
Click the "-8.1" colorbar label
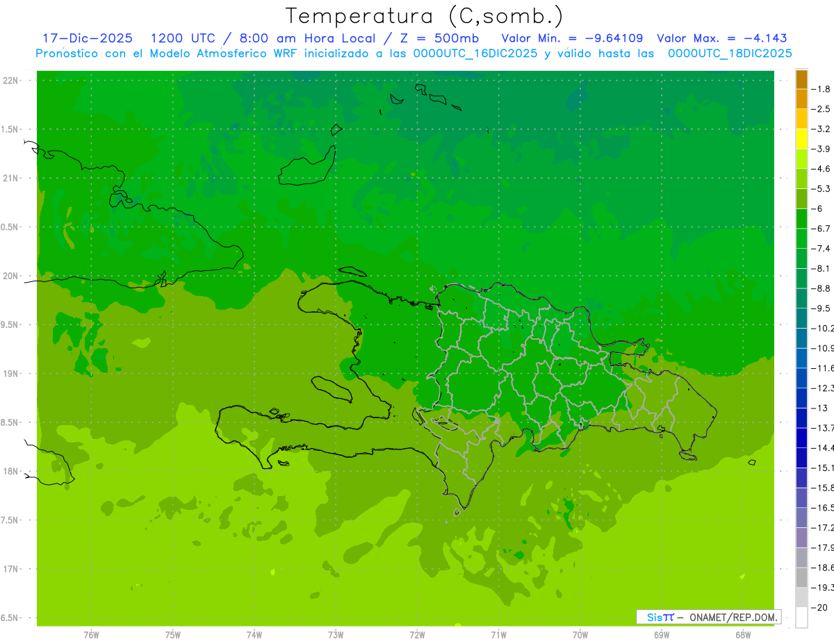click(x=822, y=268)
